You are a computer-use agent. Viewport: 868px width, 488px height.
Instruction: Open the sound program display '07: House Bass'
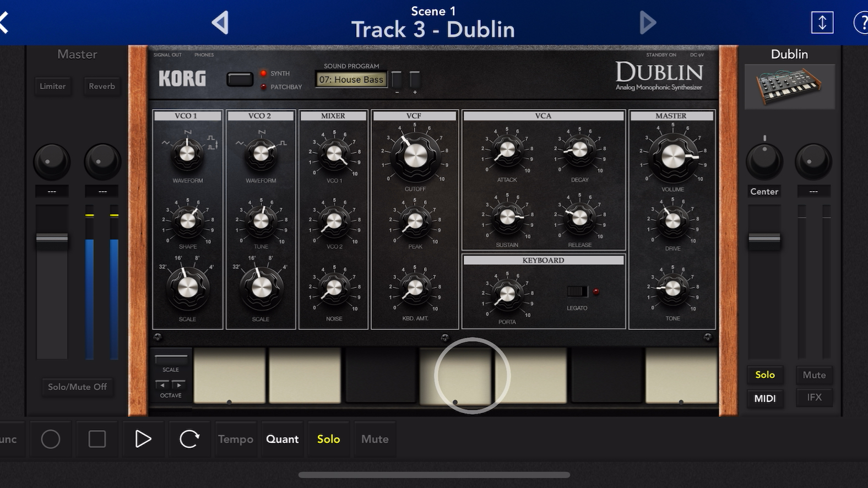point(351,79)
